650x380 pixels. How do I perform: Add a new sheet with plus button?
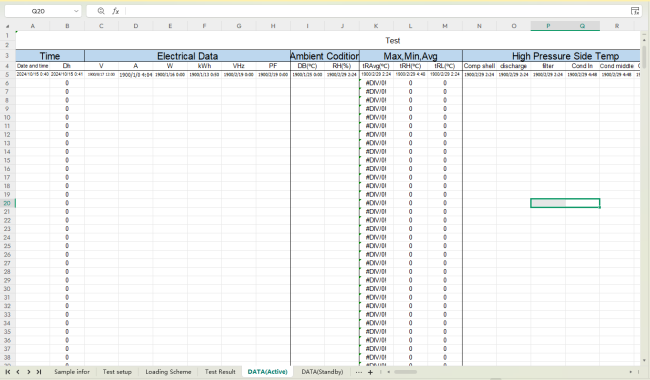click(370, 372)
